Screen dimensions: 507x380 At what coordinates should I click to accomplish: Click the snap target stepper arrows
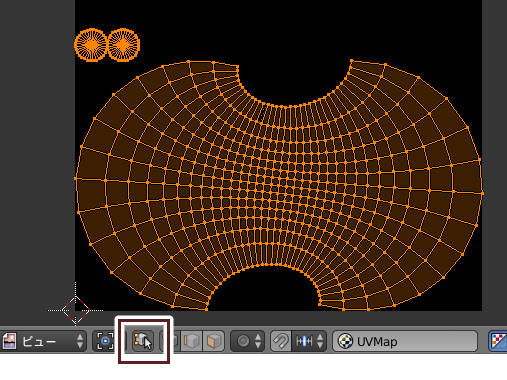(x=320, y=341)
